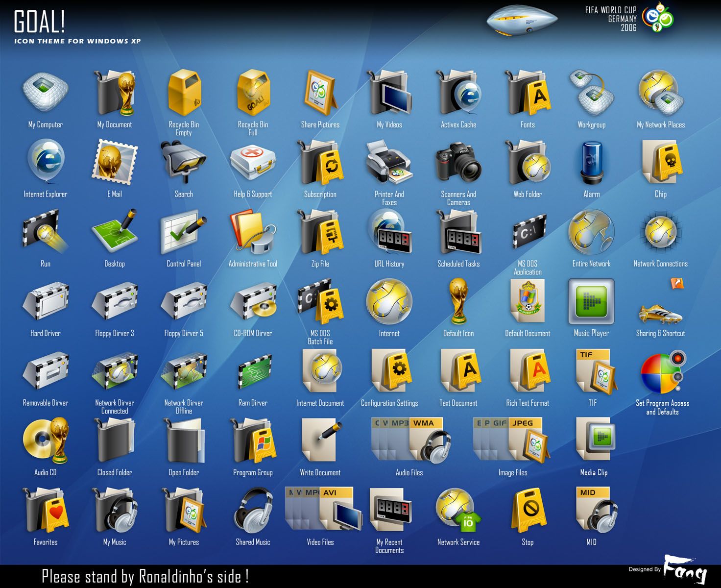Open the Desktop soccer pitch icon
Image resolution: width=721 pixels, height=588 pixels.
pos(115,231)
